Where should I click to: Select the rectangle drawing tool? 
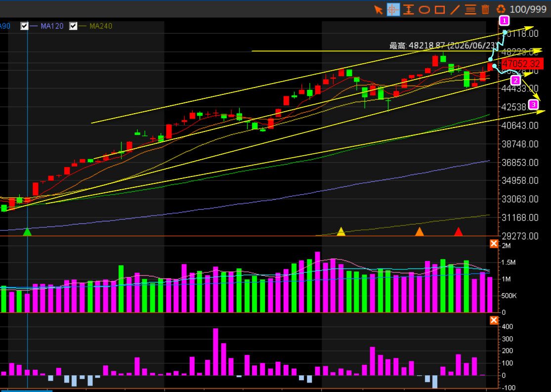pyautogui.click(x=440, y=10)
